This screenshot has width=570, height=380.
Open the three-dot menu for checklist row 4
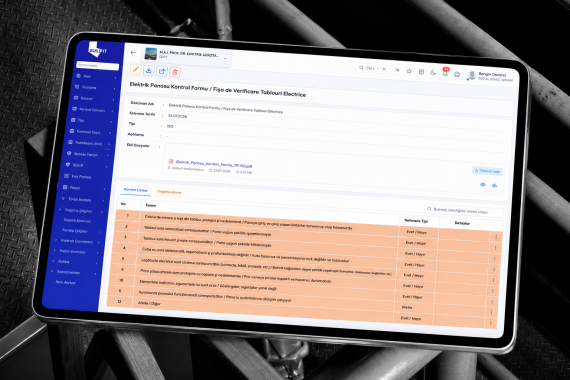click(494, 269)
